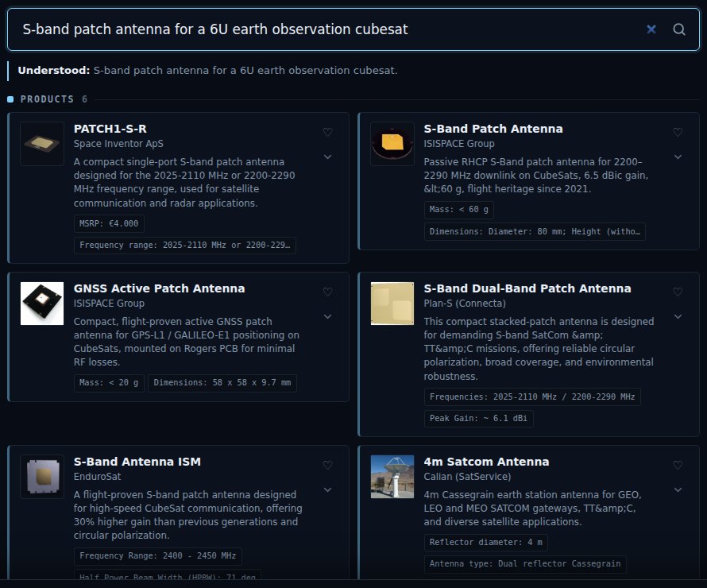Click Frequency Range: 2400 - 2450 MHz tag
707x588 pixels.
158,556
